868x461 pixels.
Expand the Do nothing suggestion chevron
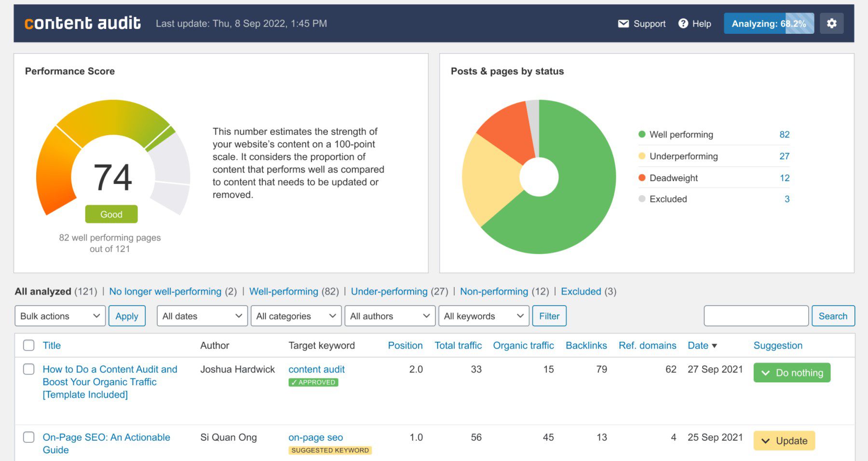click(766, 373)
